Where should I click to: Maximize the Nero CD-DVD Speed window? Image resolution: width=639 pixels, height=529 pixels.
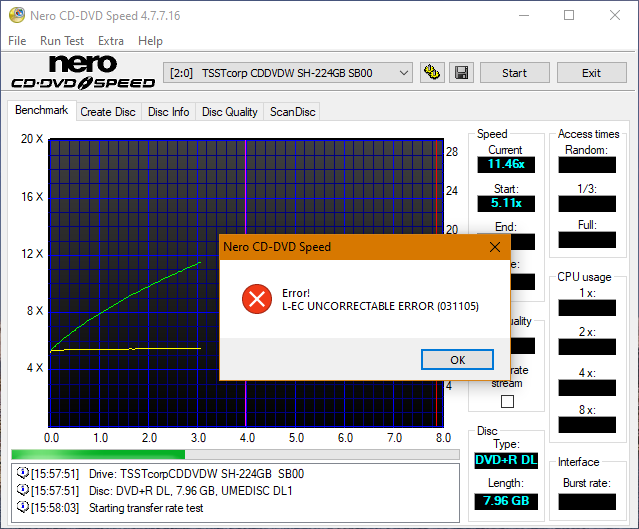[569, 15]
